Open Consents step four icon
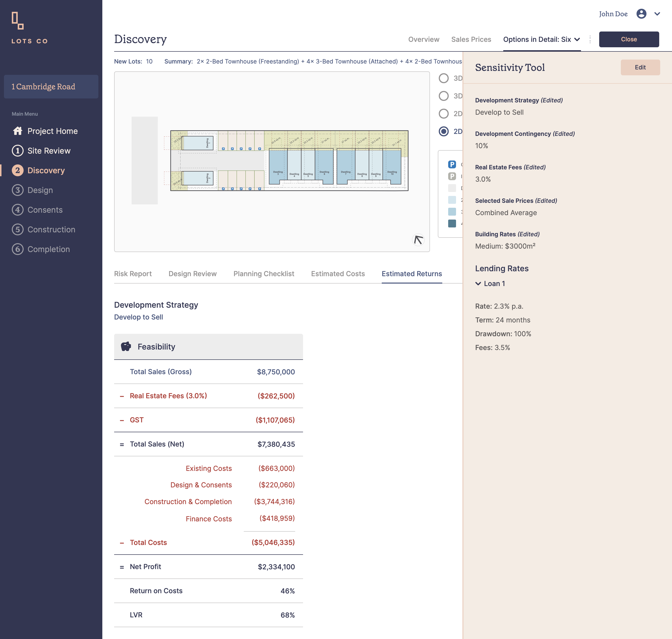 [18, 210]
